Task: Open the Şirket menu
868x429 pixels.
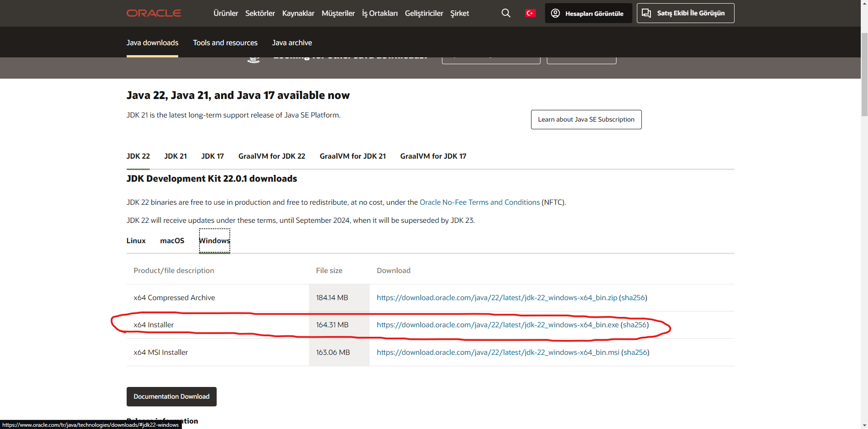Action: (460, 13)
